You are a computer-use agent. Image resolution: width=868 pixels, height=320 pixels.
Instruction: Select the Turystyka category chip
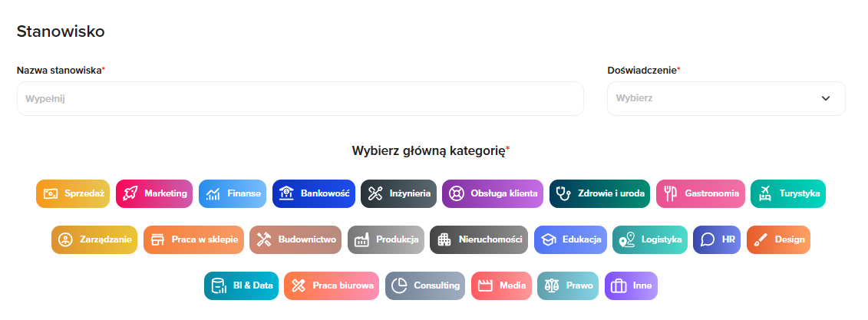tap(788, 193)
